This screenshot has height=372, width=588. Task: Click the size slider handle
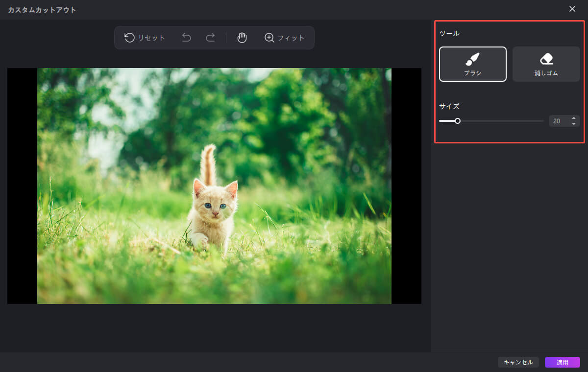click(x=457, y=121)
